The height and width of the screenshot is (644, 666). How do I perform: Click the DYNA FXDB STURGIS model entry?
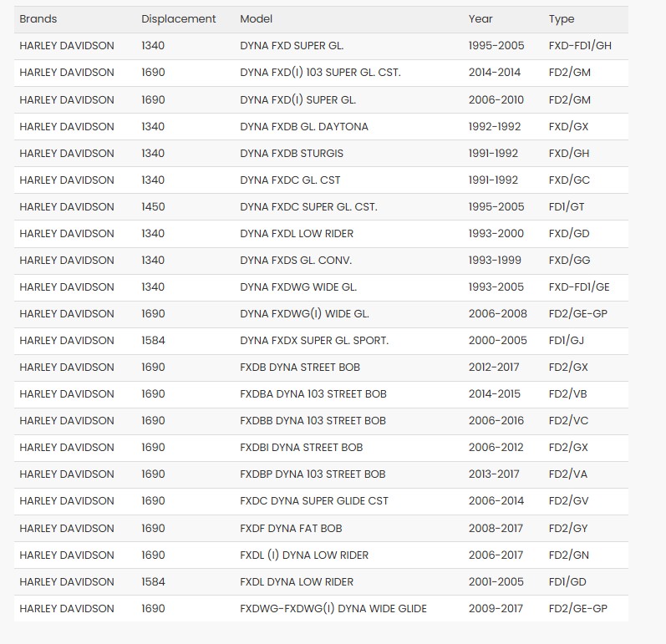click(x=291, y=154)
